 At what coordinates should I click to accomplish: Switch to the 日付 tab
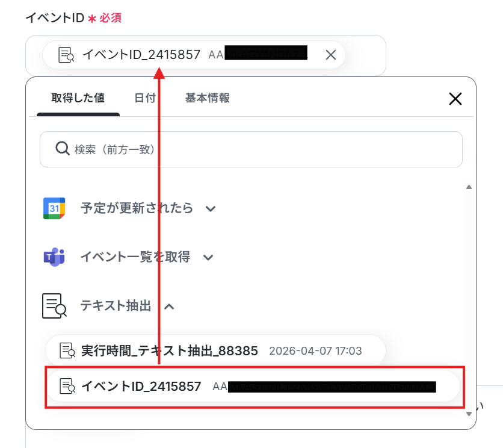145,98
